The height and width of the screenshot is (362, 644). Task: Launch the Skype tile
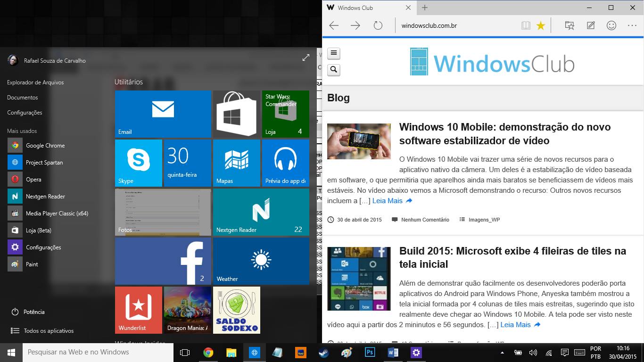pos(139,163)
